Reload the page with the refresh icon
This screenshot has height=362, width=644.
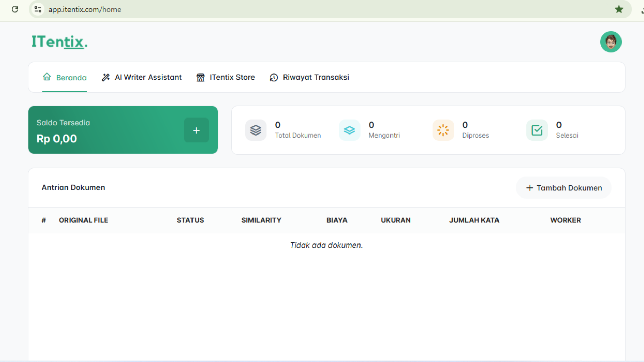15,9
